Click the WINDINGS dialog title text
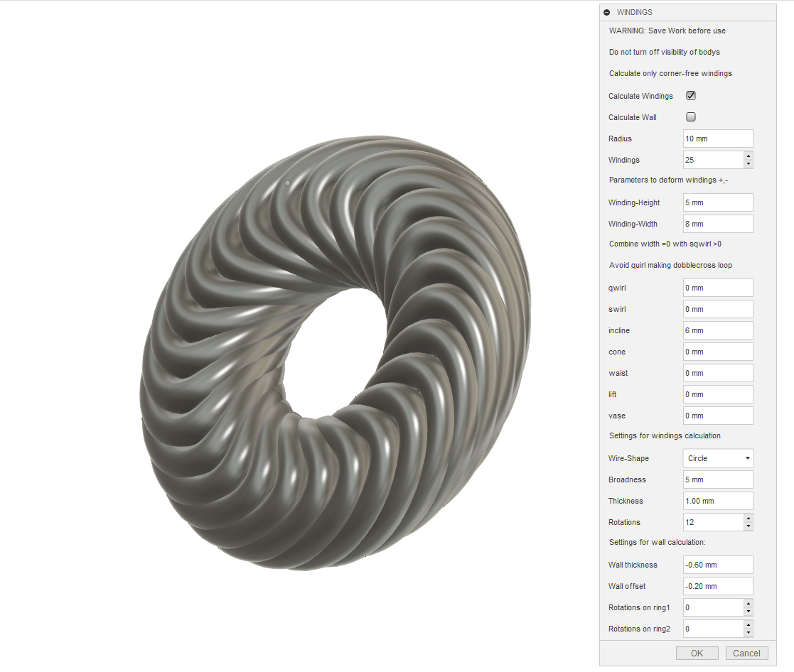Image resolution: width=794 pixels, height=672 pixels. pos(635,12)
